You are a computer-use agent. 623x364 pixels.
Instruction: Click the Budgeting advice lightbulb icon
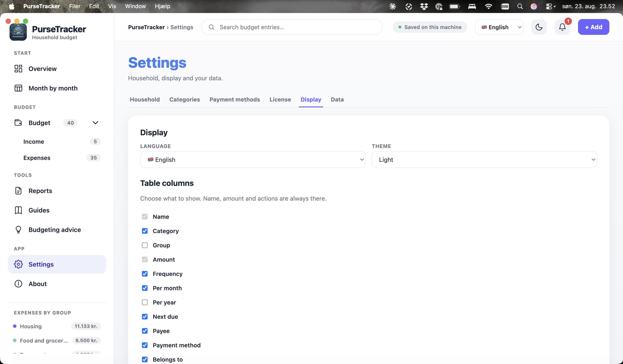[18, 230]
